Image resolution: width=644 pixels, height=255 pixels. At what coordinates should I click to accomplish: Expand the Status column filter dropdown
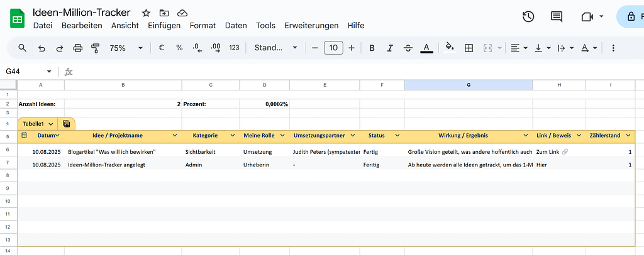tap(397, 135)
